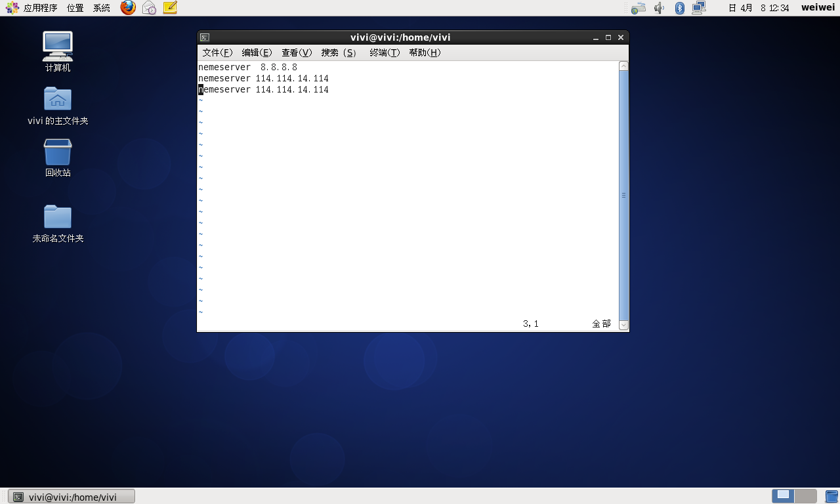Open the 系统 system menu

pyautogui.click(x=102, y=8)
